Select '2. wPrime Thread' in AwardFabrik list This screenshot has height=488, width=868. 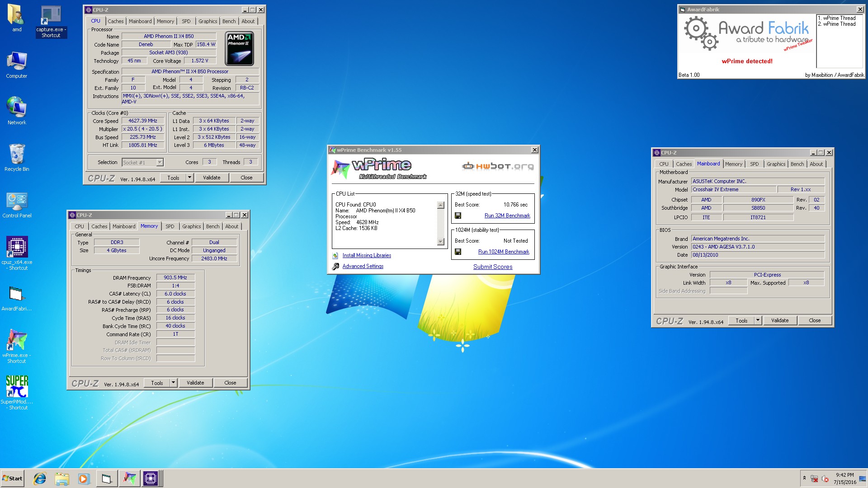(x=837, y=24)
